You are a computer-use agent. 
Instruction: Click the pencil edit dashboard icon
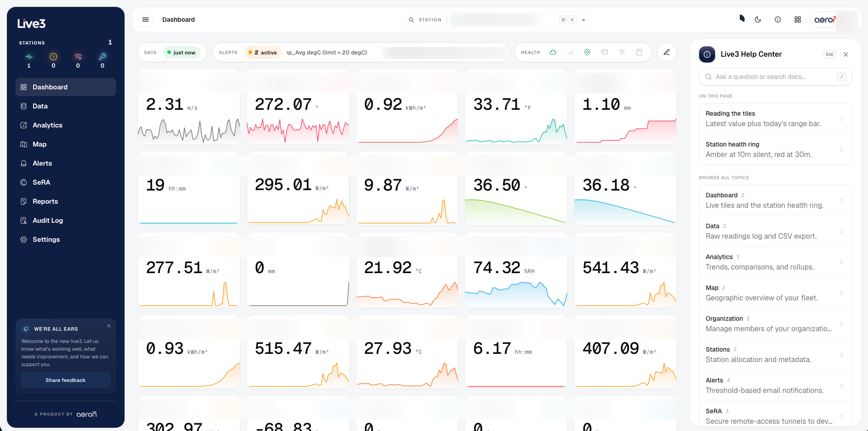[667, 52]
